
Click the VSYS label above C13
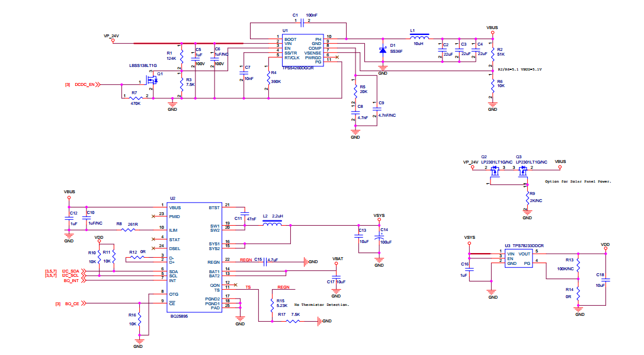click(x=379, y=215)
